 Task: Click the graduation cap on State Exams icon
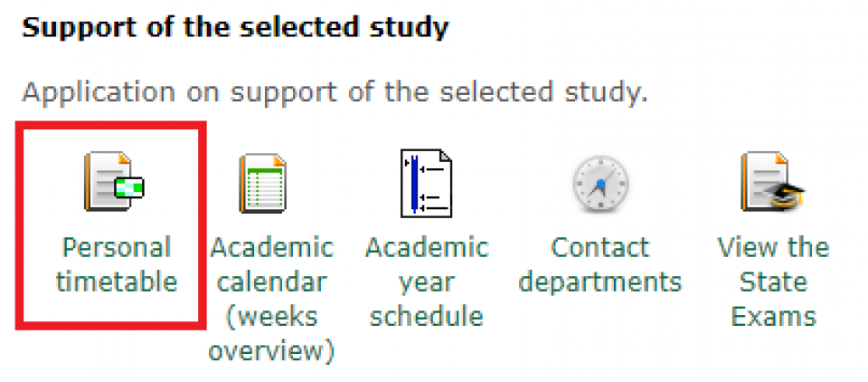(786, 196)
